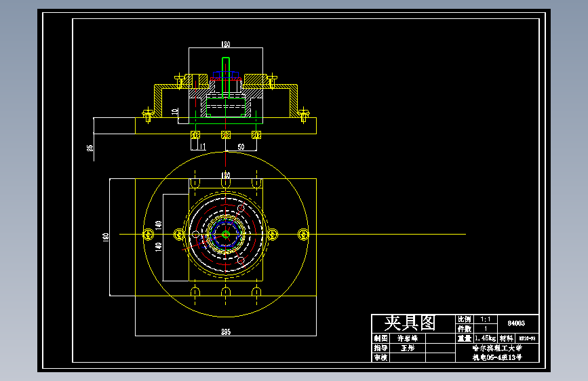
Task: Click the 件数 label in title block
Action: pos(465,329)
